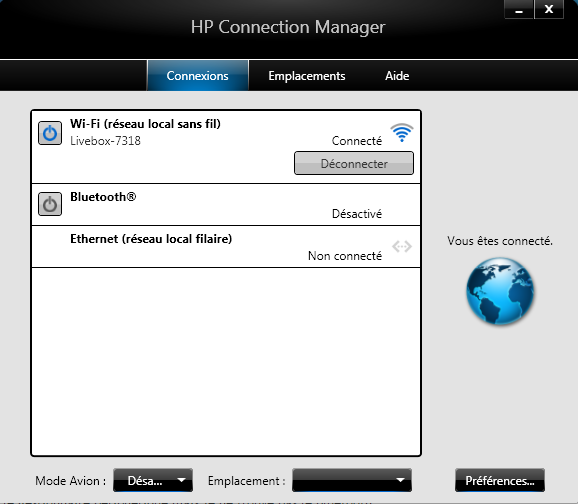Open the Aide tab
This screenshot has height=504, width=578.
[x=397, y=76]
